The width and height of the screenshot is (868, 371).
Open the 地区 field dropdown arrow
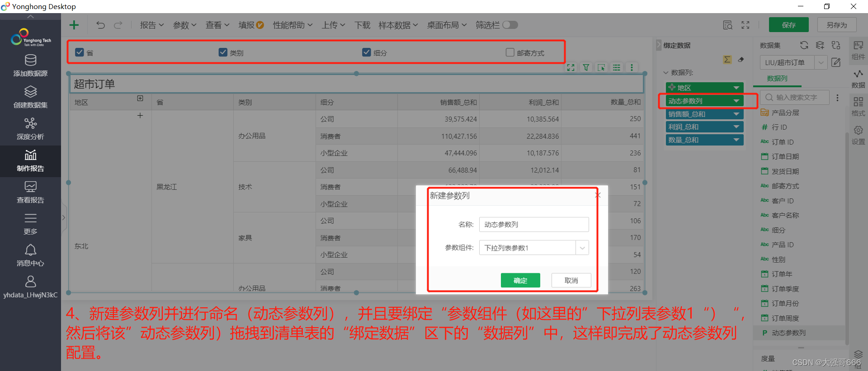pyautogui.click(x=736, y=88)
